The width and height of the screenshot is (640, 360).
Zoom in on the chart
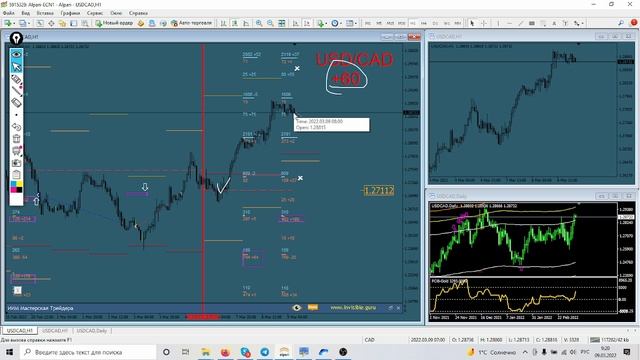[x=259, y=23]
